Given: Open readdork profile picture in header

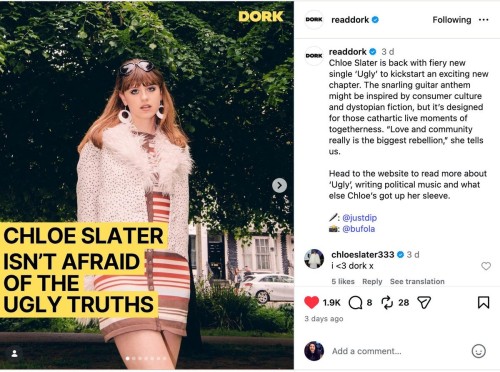Looking at the screenshot, I should pyautogui.click(x=314, y=20).
